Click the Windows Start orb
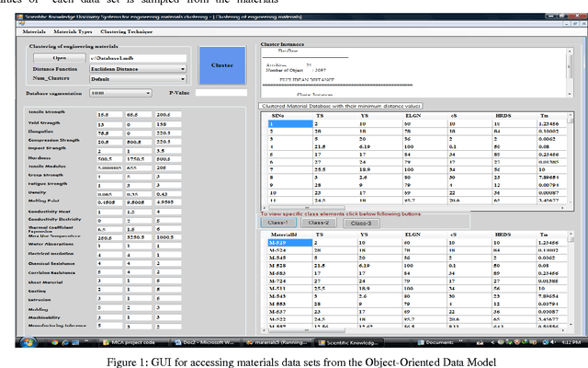Image resolution: width=588 pixels, height=368 pixels. point(28,342)
